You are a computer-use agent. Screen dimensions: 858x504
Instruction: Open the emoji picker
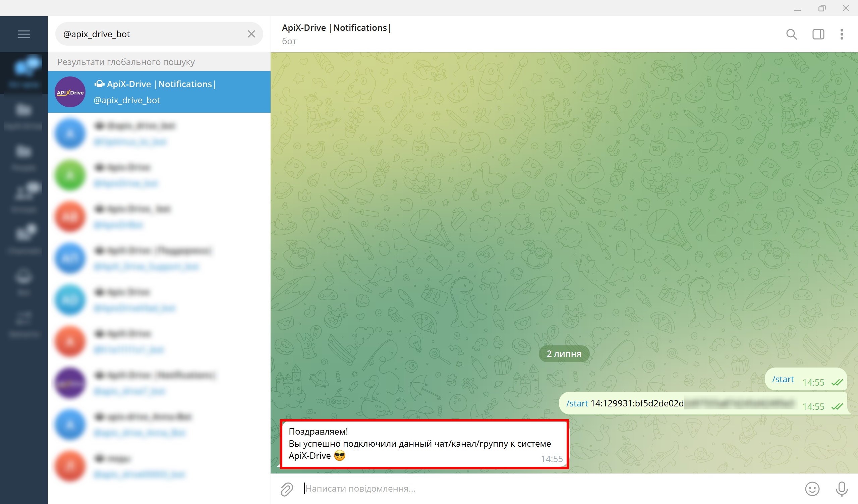(x=812, y=489)
